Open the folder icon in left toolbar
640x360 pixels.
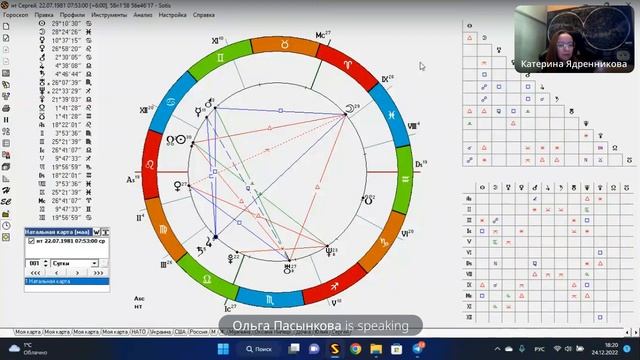[6, 214]
